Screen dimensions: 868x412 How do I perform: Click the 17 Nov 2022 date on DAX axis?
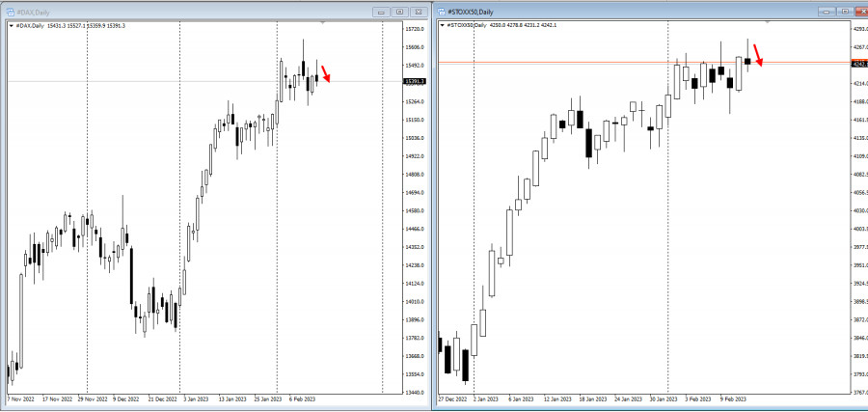click(58, 398)
